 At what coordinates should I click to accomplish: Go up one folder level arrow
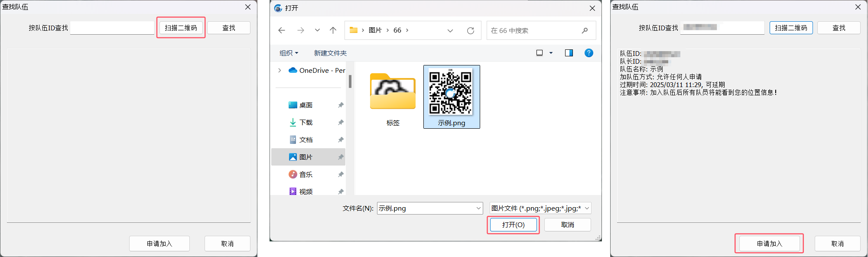coord(333,30)
